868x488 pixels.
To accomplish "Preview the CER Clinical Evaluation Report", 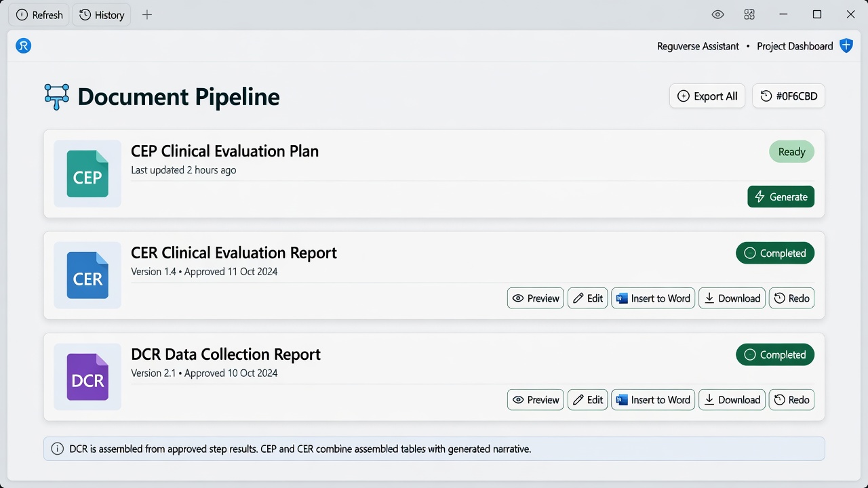I will [x=536, y=298].
